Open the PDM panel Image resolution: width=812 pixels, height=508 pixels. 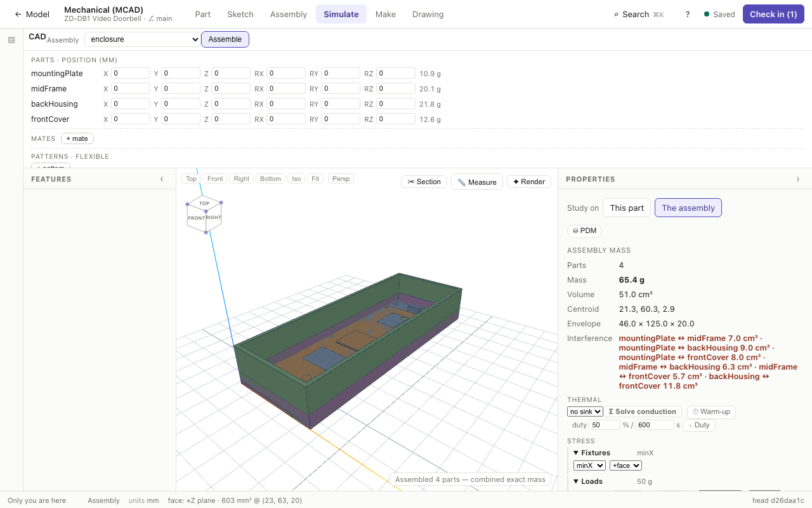pyautogui.click(x=584, y=231)
